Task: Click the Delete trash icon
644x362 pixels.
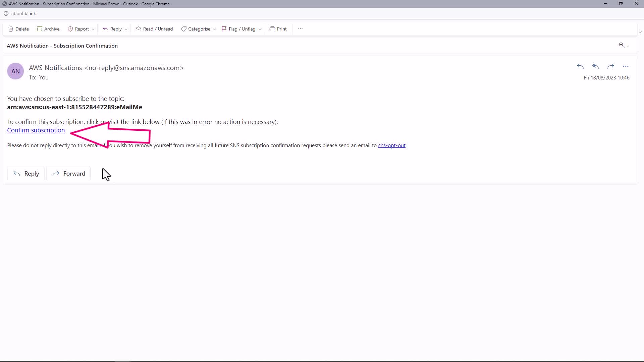Action: point(11,29)
